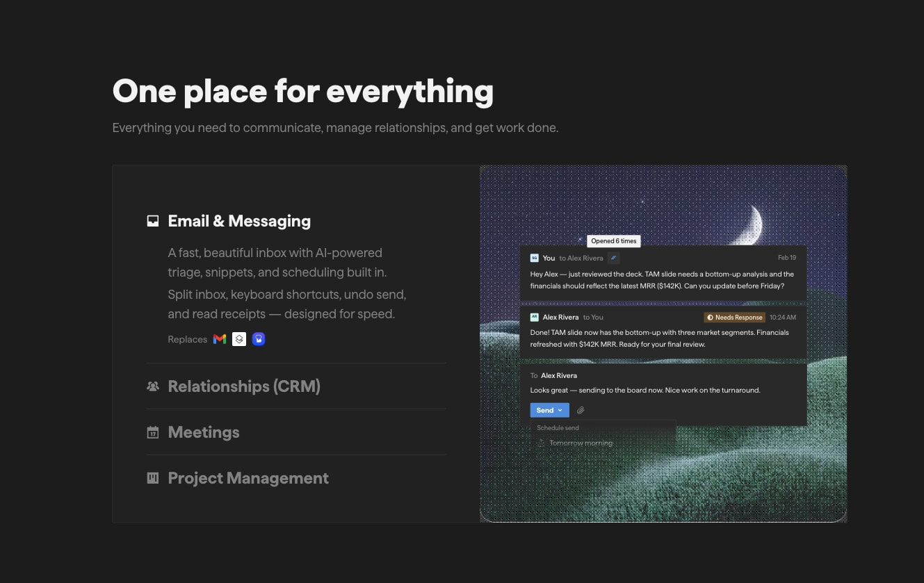Screen dimensions: 924x583
Task: Click the Needs Response label
Action: pyautogui.click(x=735, y=317)
